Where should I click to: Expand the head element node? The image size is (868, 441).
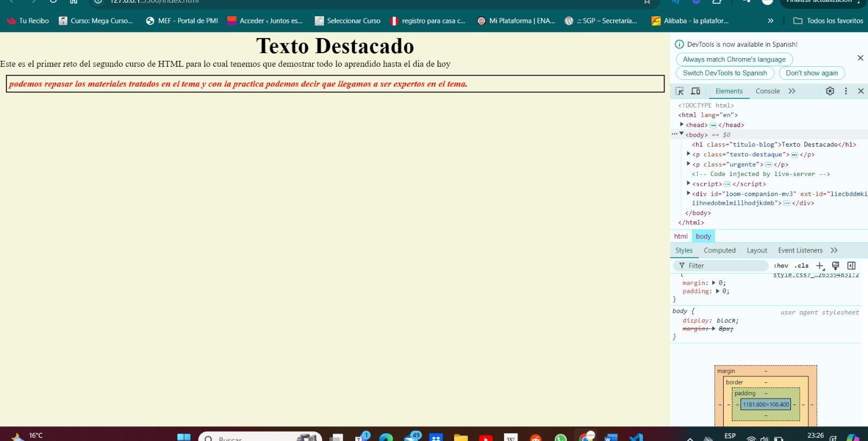[x=682, y=124]
